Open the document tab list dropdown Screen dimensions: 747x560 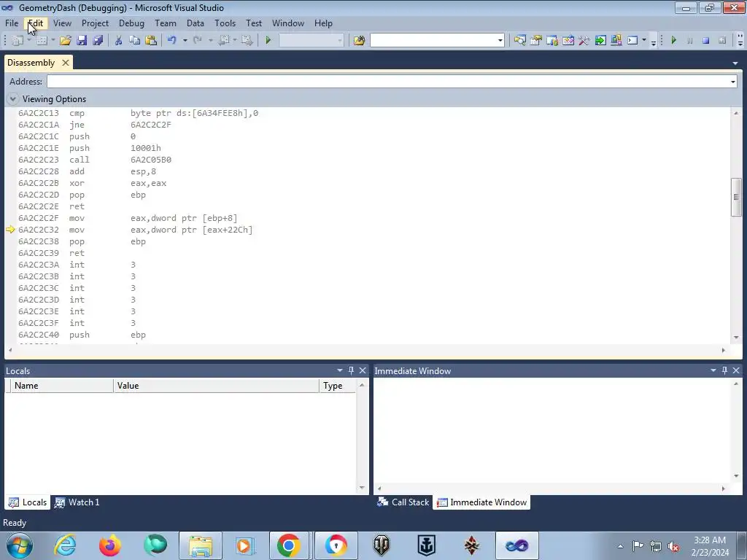(735, 63)
